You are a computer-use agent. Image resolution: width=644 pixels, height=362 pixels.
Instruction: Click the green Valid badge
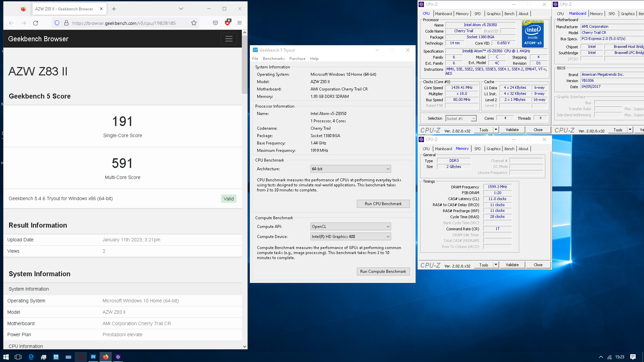(229, 199)
